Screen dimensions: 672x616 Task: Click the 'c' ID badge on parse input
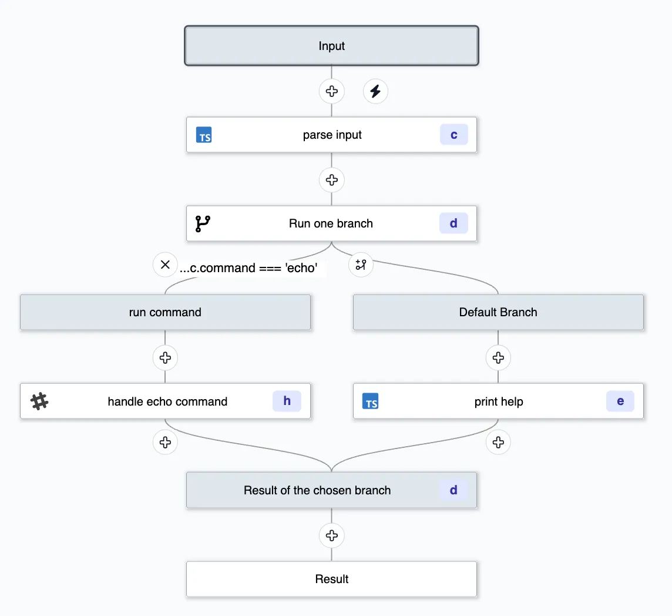pyautogui.click(x=453, y=135)
